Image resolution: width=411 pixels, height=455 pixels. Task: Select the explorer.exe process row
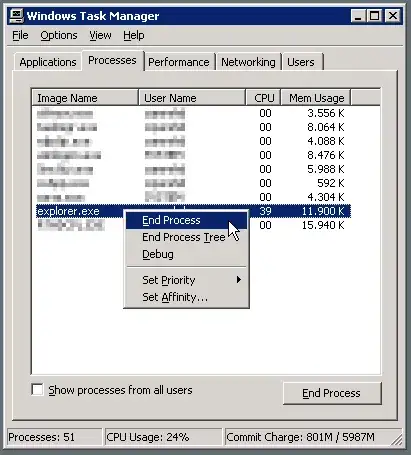pos(193,211)
